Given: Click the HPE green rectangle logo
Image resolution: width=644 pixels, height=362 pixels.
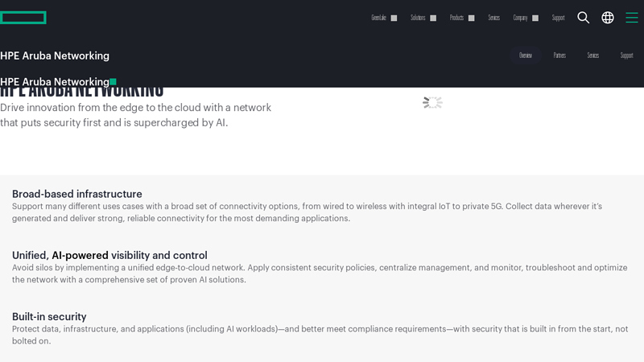Looking at the screenshot, I should tap(23, 18).
